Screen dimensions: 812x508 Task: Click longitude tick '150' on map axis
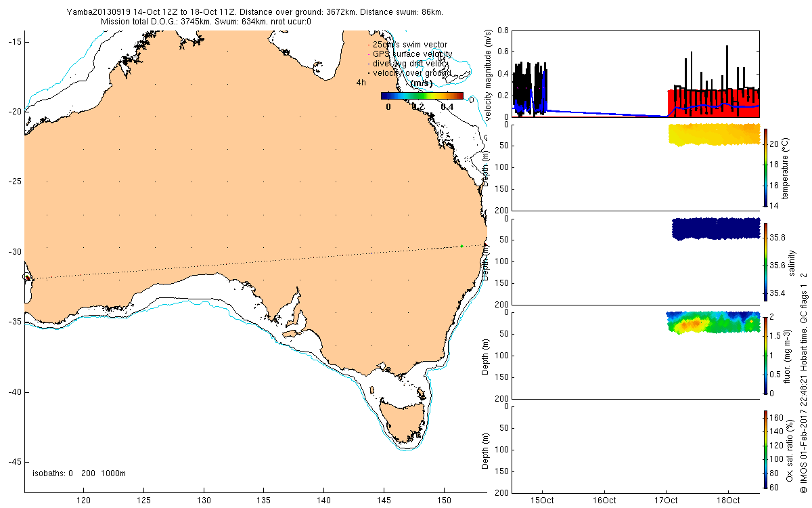coord(444,501)
